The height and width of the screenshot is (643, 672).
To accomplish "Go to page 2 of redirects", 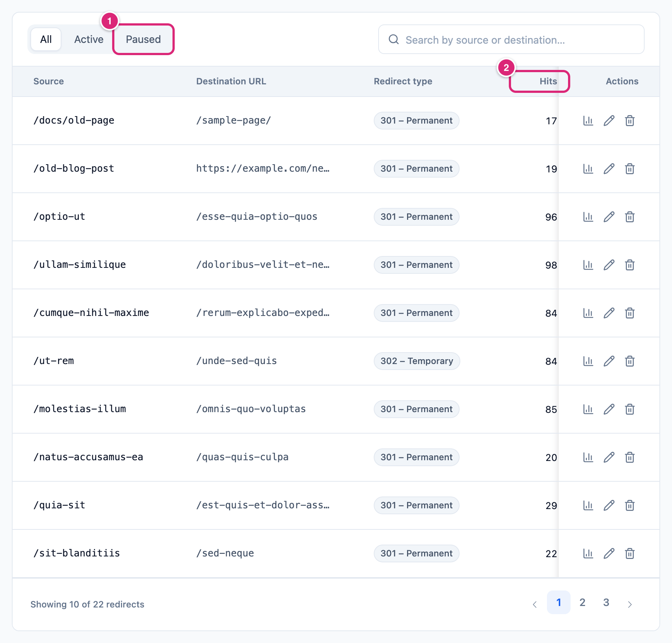I will coord(582,602).
